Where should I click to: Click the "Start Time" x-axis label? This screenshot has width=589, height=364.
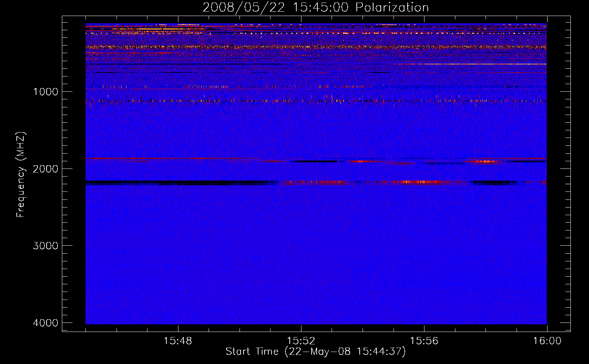(315, 352)
